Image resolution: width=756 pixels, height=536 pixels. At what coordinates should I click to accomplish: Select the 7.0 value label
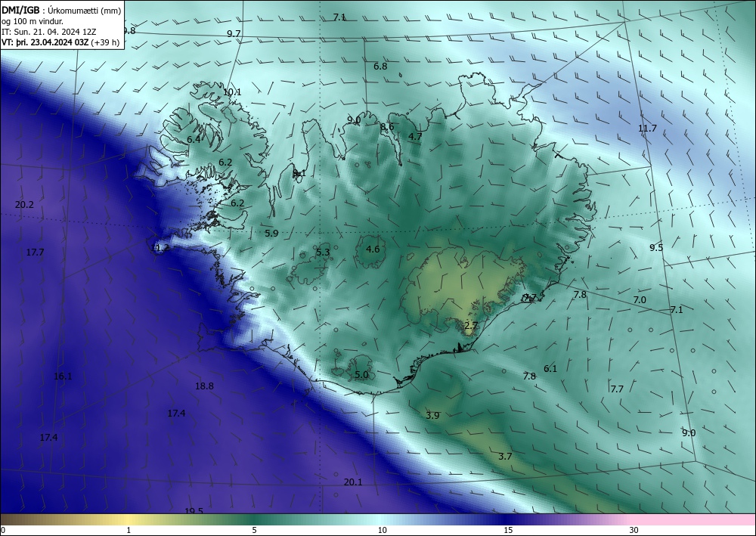[x=640, y=300]
